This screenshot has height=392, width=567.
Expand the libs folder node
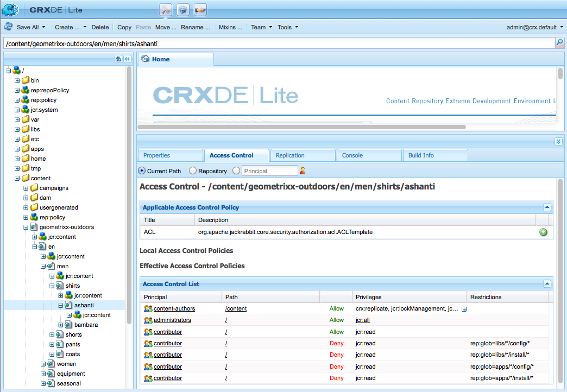[17, 129]
